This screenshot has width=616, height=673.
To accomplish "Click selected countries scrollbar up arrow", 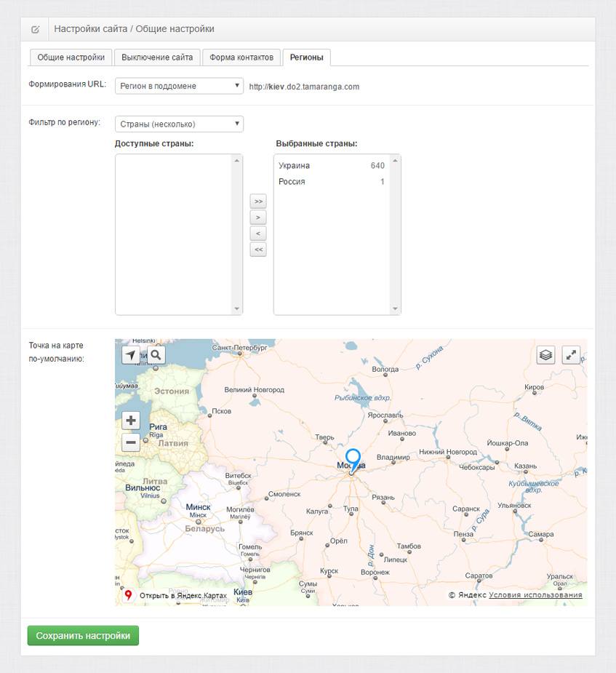I will [x=395, y=161].
